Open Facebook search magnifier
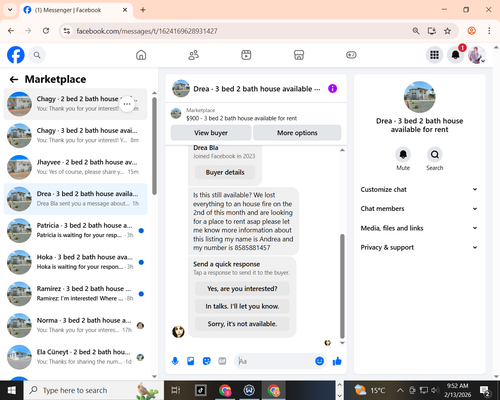 [x=37, y=55]
